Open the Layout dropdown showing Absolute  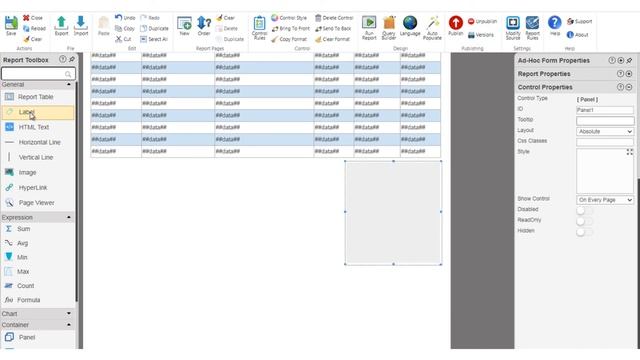tap(605, 131)
